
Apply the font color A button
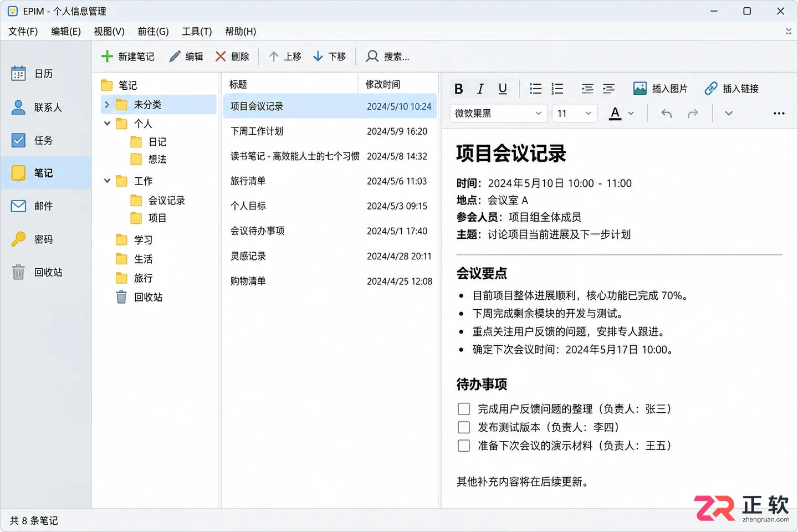(615, 113)
